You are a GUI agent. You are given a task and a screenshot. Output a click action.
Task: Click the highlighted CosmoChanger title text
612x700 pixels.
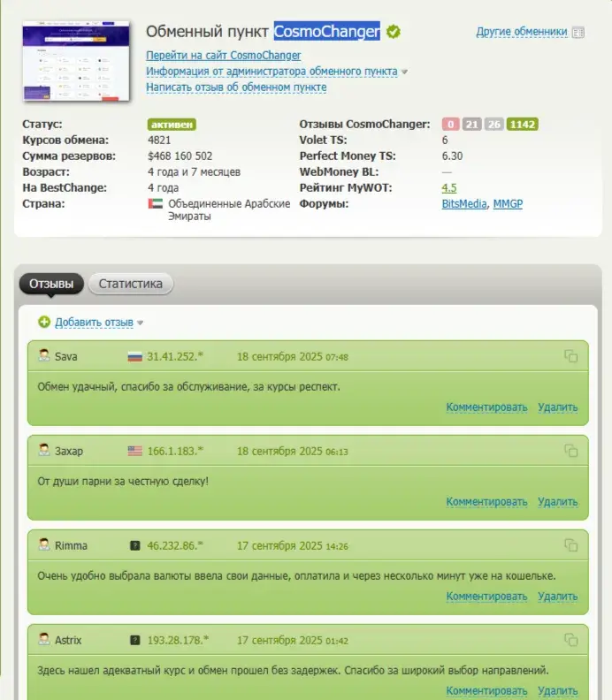327,31
